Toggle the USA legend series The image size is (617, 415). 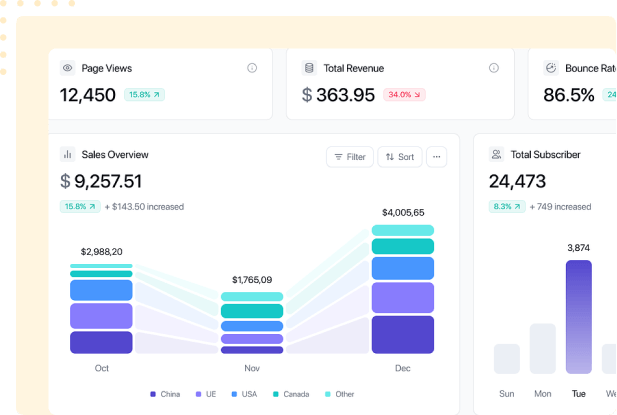[246, 394]
